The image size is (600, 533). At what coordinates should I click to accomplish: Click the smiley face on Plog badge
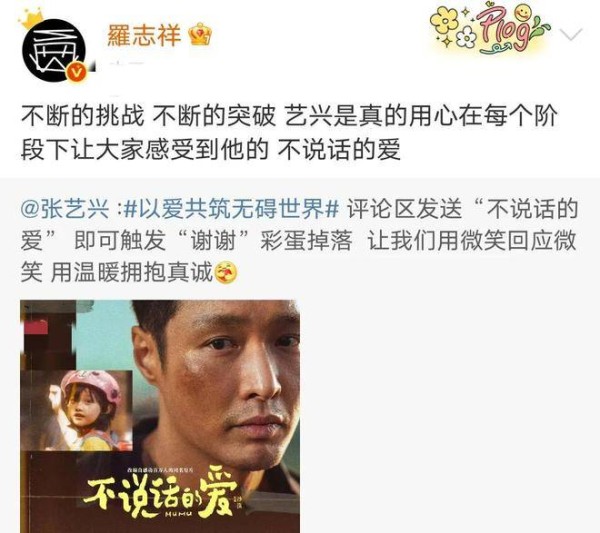point(522,13)
